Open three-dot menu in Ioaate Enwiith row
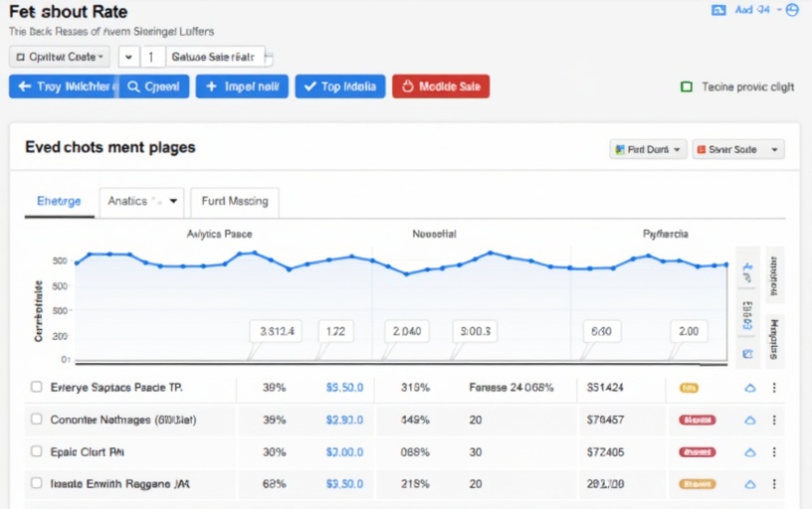 coord(774,484)
